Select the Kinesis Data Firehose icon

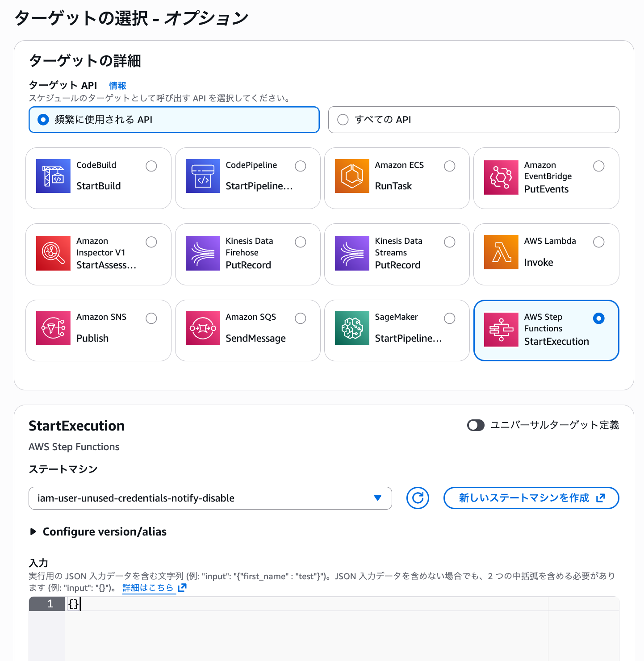pos(202,253)
